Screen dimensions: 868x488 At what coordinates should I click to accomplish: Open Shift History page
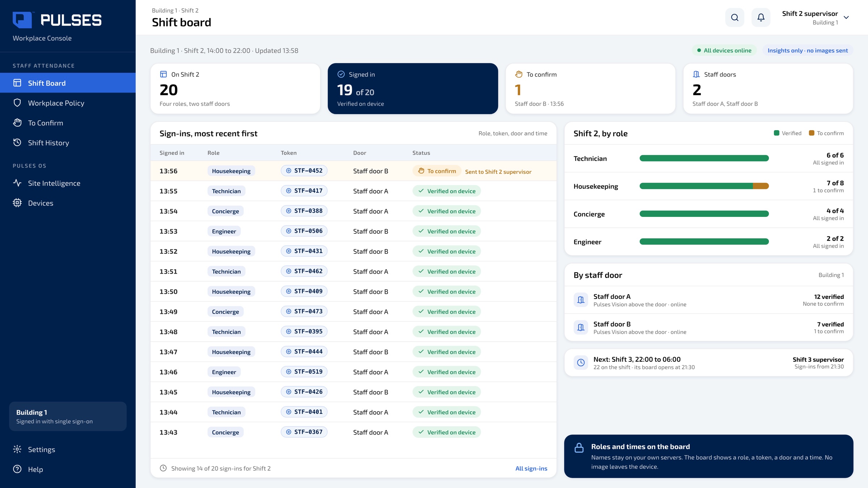68,142
